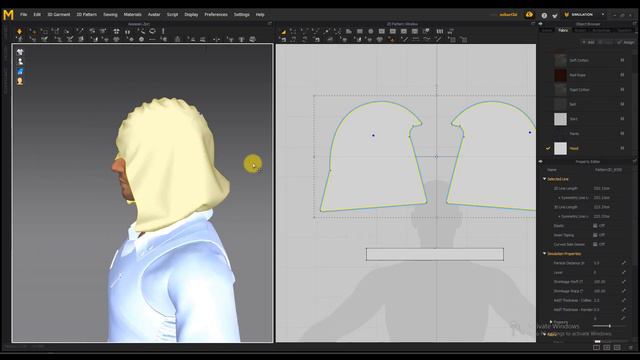Viewport: 640px width, 360px height.
Task: Click the icon on Red Rope row
Action: 622,75
